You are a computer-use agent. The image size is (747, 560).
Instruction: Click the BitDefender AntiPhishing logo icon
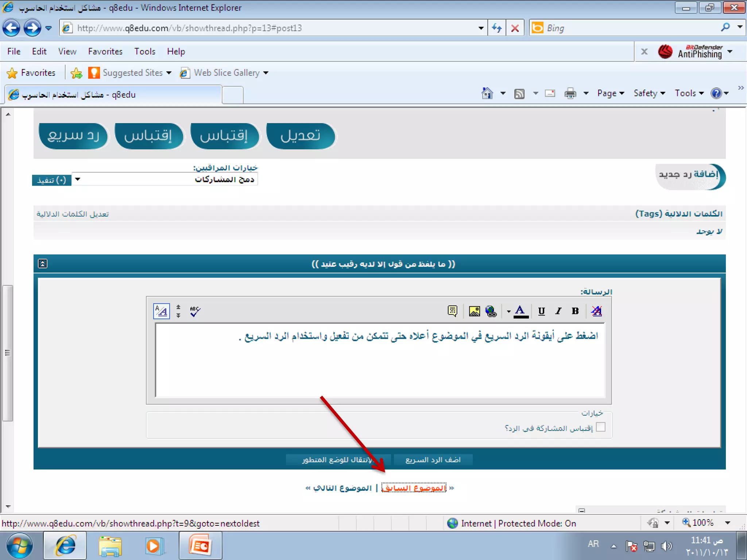tap(665, 51)
